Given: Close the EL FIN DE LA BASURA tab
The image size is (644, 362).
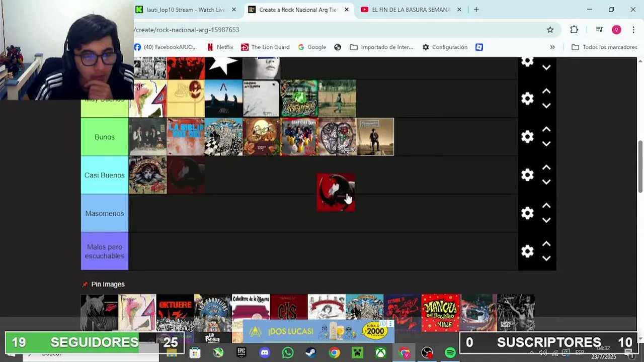Looking at the screenshot, I should pos(459,10).
